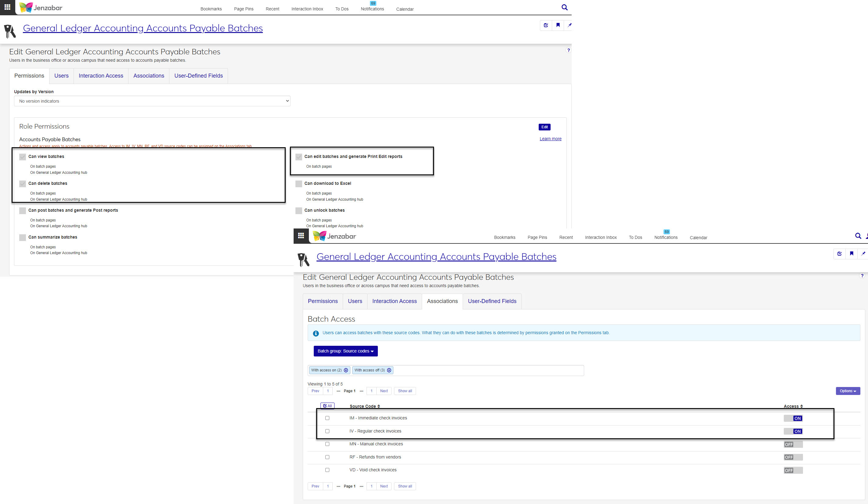The width and height of the screenshot is (868, 504).
Task: Remove the 'With access on (2)' filter chip
Action: [346, 370]
